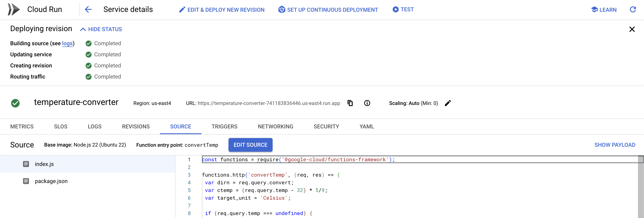
Task: Click the 'var target_unit' code line
Action: tap(248, 198)
